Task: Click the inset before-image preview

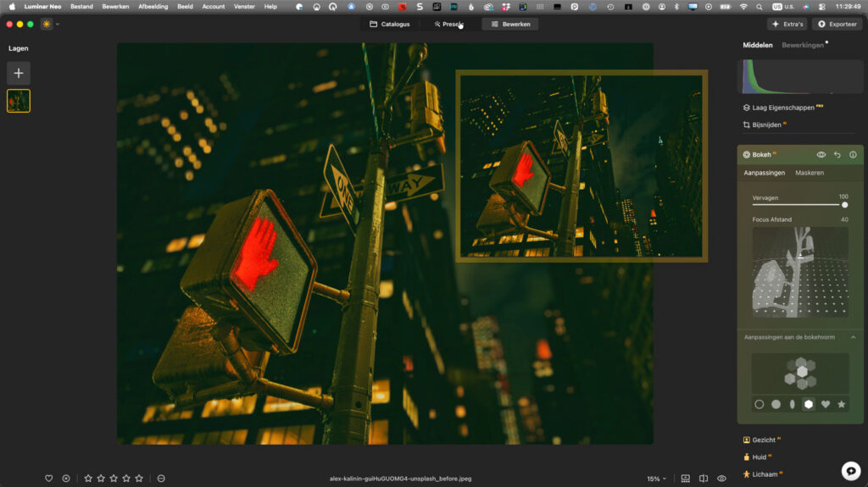Action: point(581,166)
